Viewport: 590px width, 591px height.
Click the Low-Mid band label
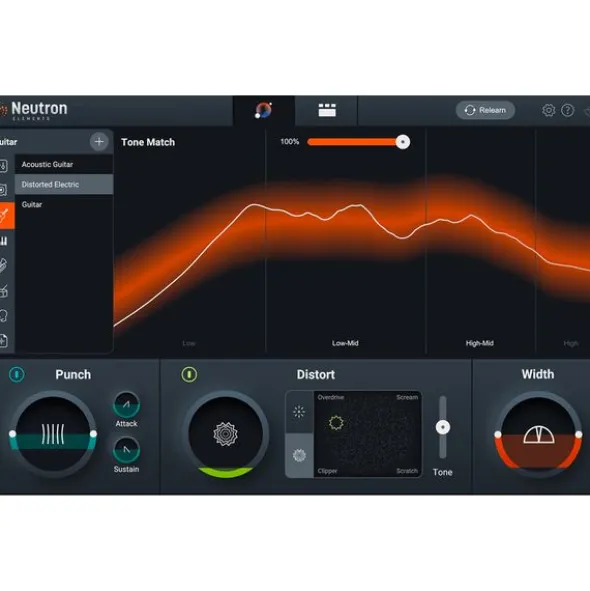click(x=345, y=343)
